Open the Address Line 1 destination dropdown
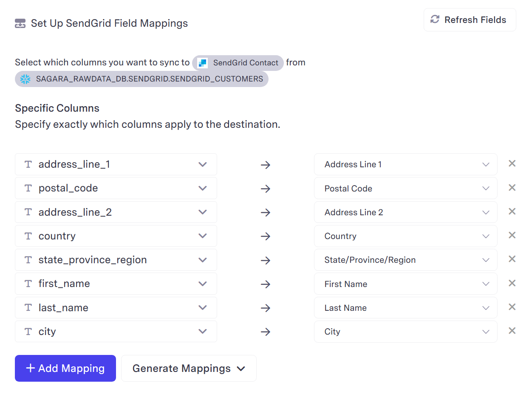 tap(406, 164)
